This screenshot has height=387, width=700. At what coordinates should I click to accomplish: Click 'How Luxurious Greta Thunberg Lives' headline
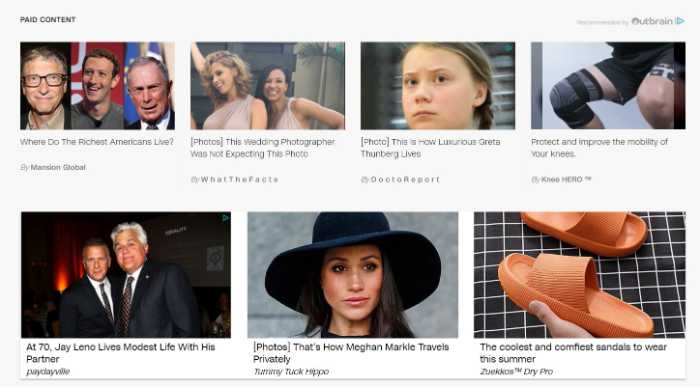tap(430, 148)
